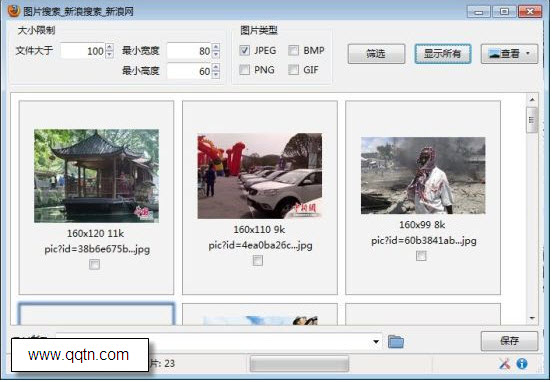
Task: Click the save path text field
Action: [x=213, y=342]
